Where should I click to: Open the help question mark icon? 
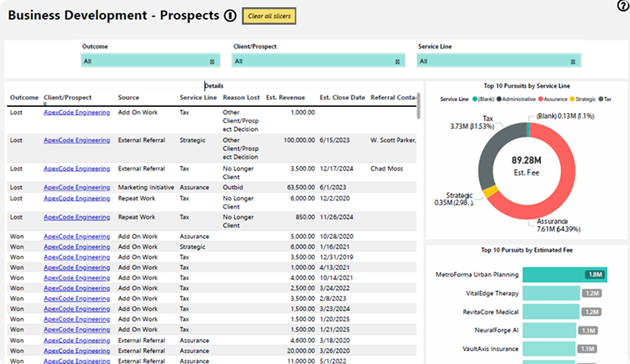point(623,6)
